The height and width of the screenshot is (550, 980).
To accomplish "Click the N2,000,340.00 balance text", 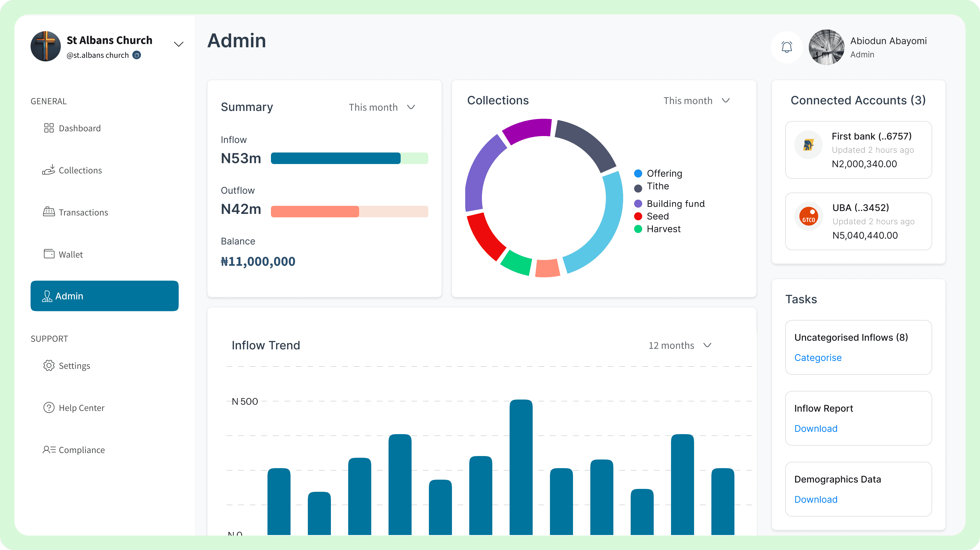I will (864, 164).
